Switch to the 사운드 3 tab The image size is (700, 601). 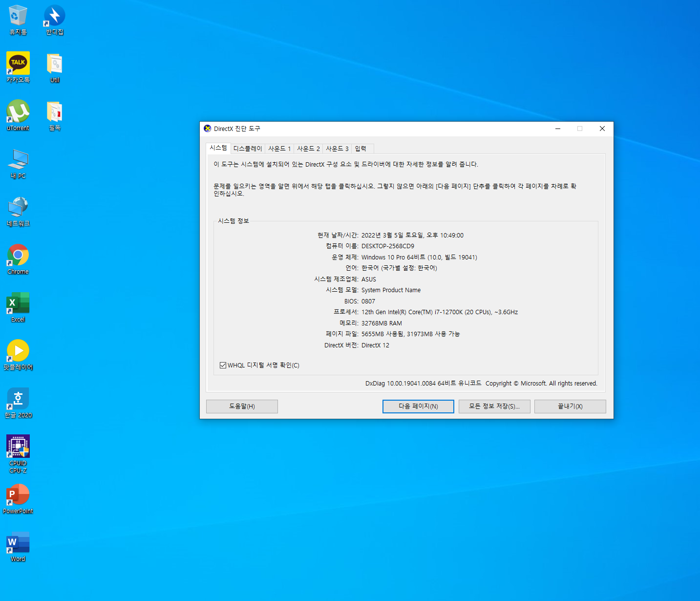click(x=337, y=149)
